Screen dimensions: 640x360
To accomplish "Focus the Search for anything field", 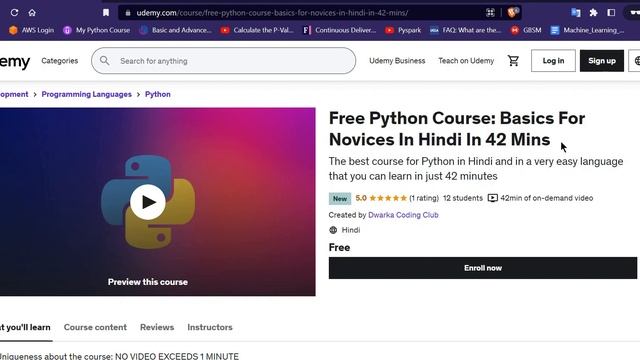I will (x=223, y=61).
